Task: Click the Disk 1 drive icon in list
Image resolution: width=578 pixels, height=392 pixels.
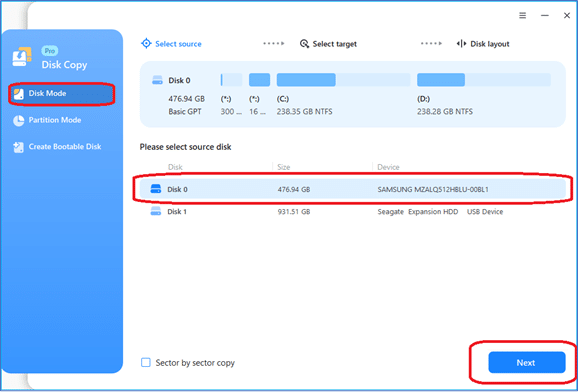Action: point(156,212)
